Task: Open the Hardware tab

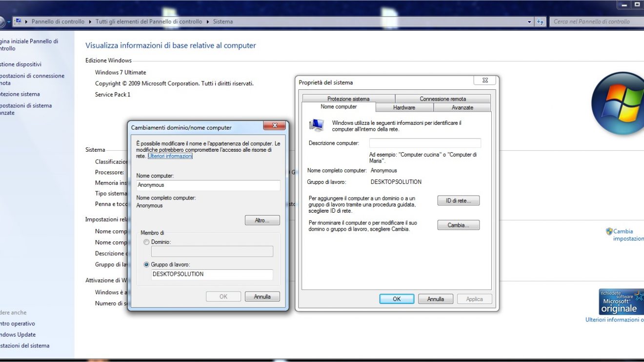Action: tap(404, 107)
